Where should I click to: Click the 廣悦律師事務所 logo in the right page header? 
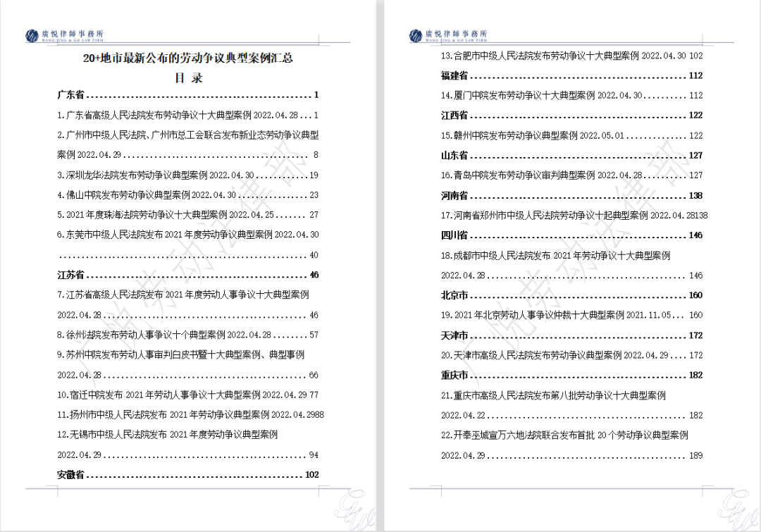[x=448, y=35]
